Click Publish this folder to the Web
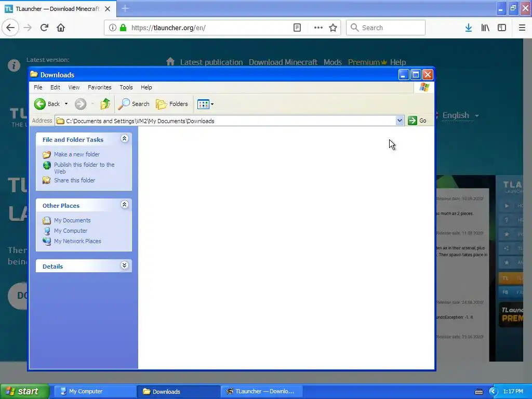The width and height of the screenshot is (532, 399). pos(84,168)
